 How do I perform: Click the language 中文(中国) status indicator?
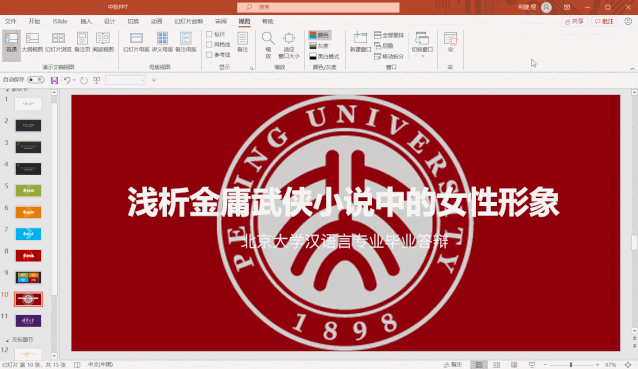point(100,365)
